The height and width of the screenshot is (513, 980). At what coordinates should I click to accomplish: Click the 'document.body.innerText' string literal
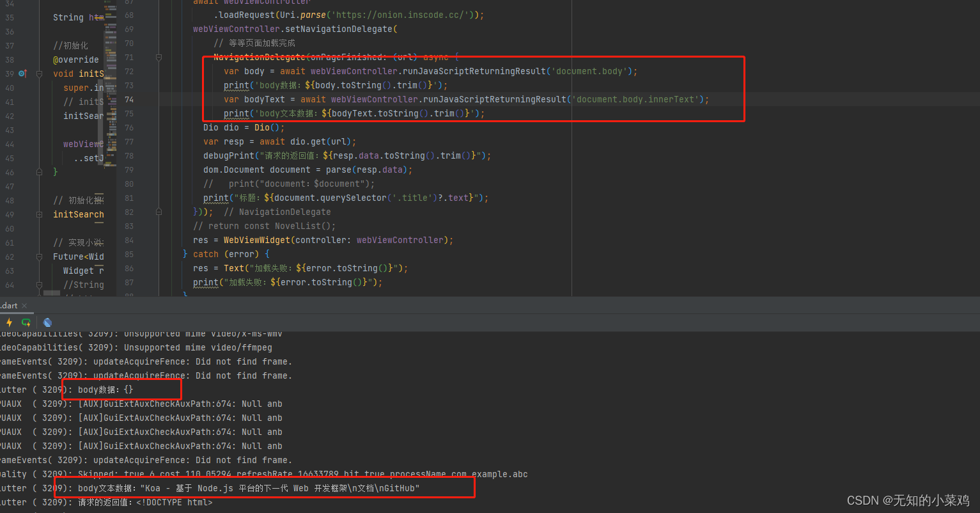click(x=637, y=99)
